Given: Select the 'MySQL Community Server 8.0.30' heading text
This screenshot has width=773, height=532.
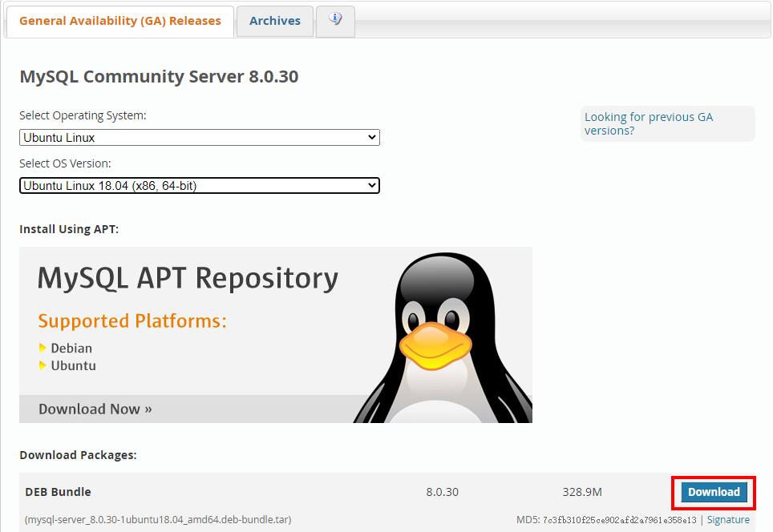Looking at the screenshot, I should [159, 77].
